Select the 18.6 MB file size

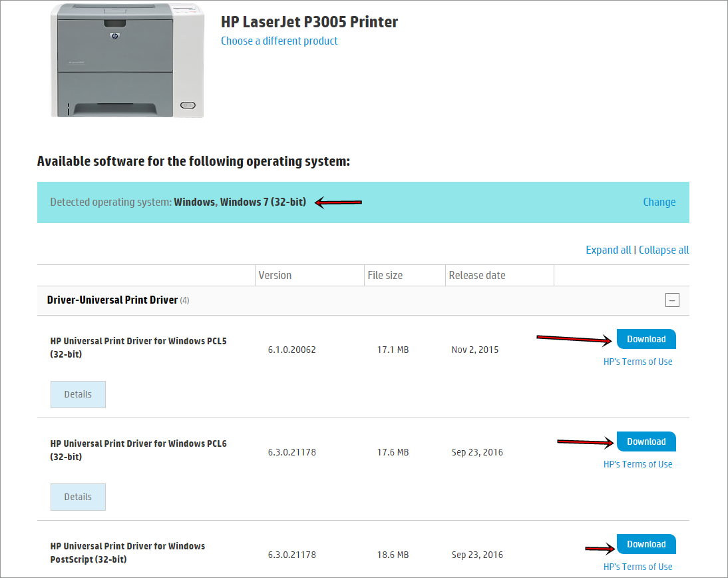tap(393, 555)
